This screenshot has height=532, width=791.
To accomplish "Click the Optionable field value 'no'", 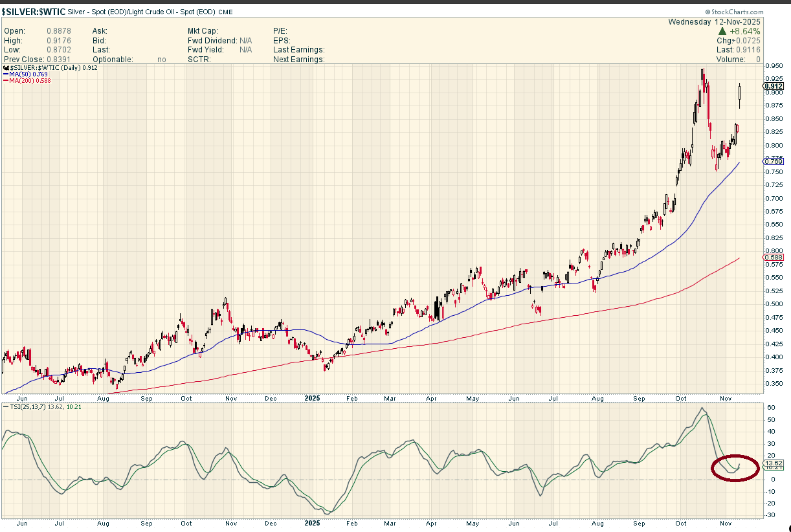I will pyautogui.click(x=161, y=60).
